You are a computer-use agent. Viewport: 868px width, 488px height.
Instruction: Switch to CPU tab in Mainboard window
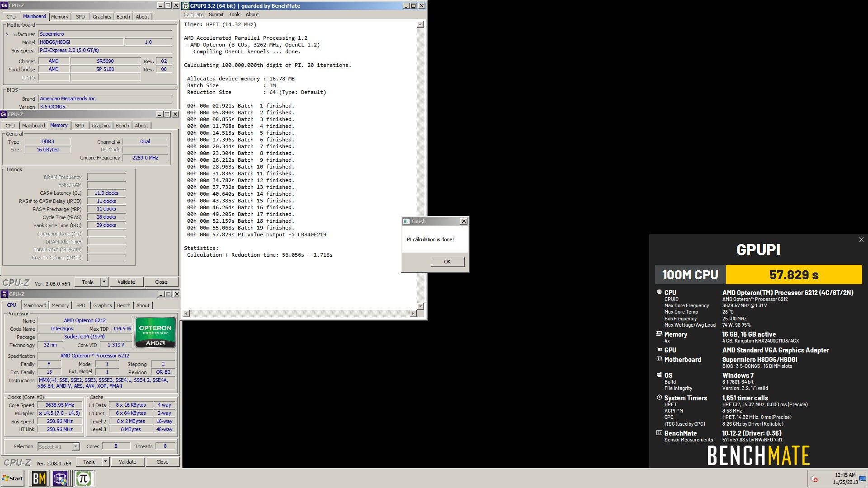click(x=11, y=17)
